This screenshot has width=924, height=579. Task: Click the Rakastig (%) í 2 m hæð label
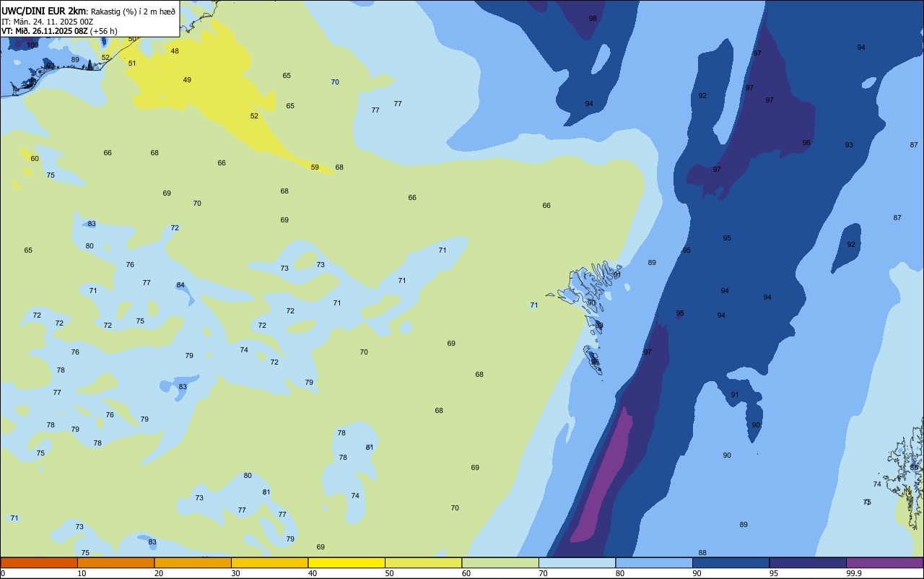[133, 11]
